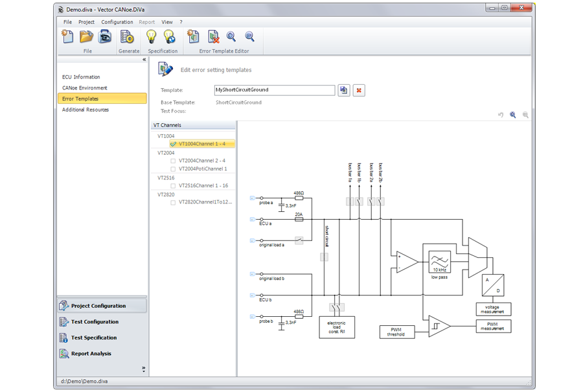The image size is (570, 392).
Task: Click the Test Specification icon
Action: (63, 338)
